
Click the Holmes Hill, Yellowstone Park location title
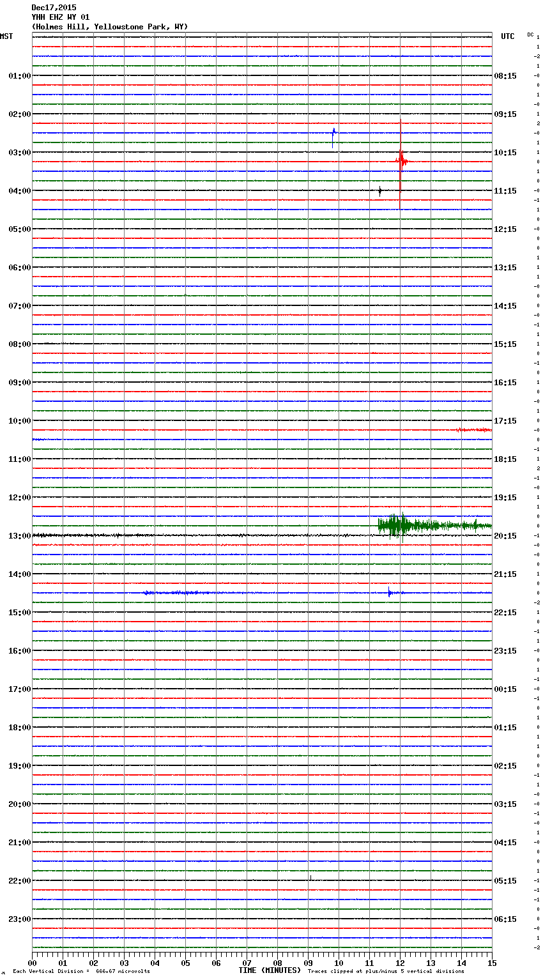[x=110, y=27]
